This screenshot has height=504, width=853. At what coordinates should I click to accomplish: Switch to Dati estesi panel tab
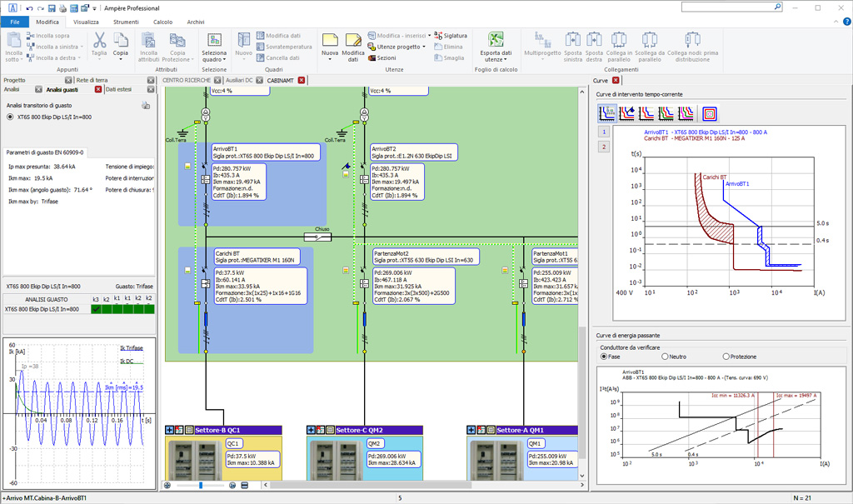click(118, 89)
